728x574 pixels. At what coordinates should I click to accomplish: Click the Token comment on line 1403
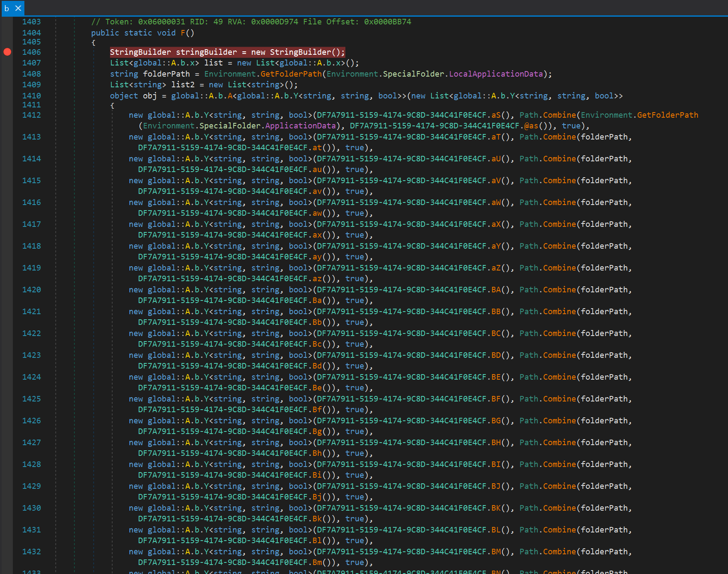pos(251,22)
